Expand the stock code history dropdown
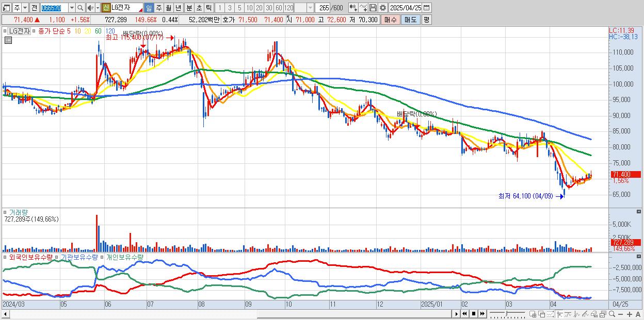The height and width of the screenshot is (320, 644). point(71,8)
